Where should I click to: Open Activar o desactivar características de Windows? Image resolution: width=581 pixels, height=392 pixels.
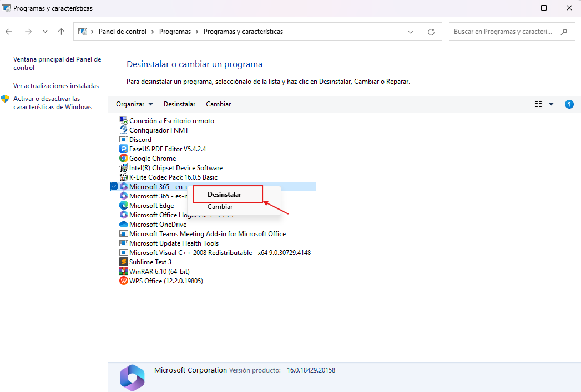point(53,103)
